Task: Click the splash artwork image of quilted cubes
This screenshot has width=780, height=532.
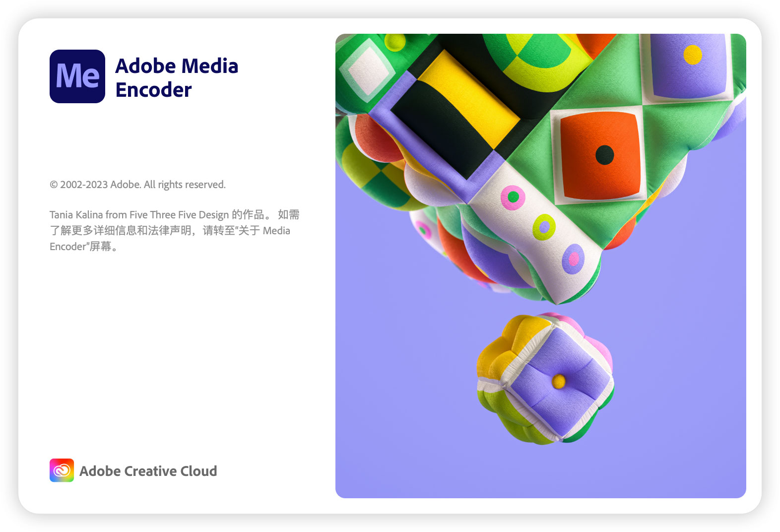Action: pos(540,266)
